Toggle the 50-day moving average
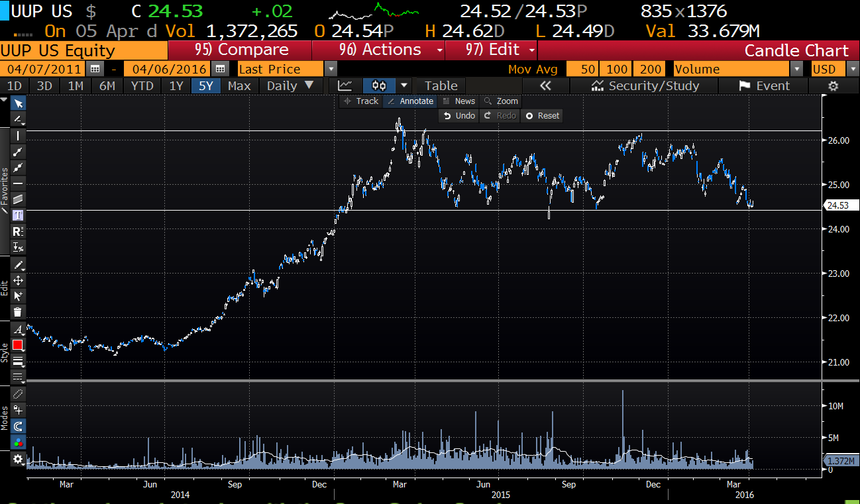 (588, 69)
